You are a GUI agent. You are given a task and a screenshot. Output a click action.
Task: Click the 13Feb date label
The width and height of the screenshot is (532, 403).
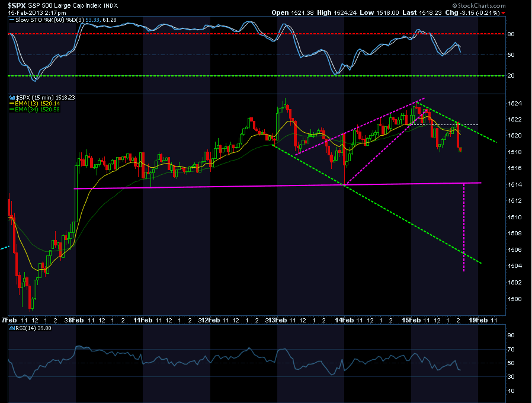pyautogui.click(x=277, y=320)
